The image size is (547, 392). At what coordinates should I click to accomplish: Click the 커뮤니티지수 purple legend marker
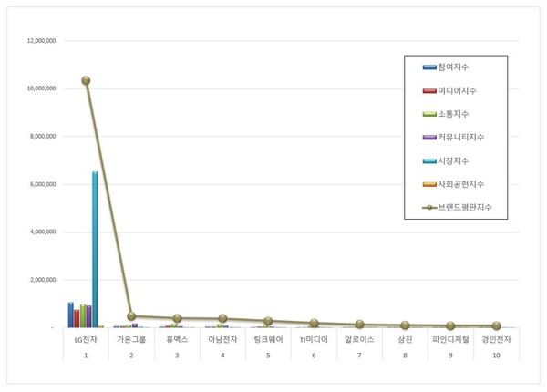428,137
